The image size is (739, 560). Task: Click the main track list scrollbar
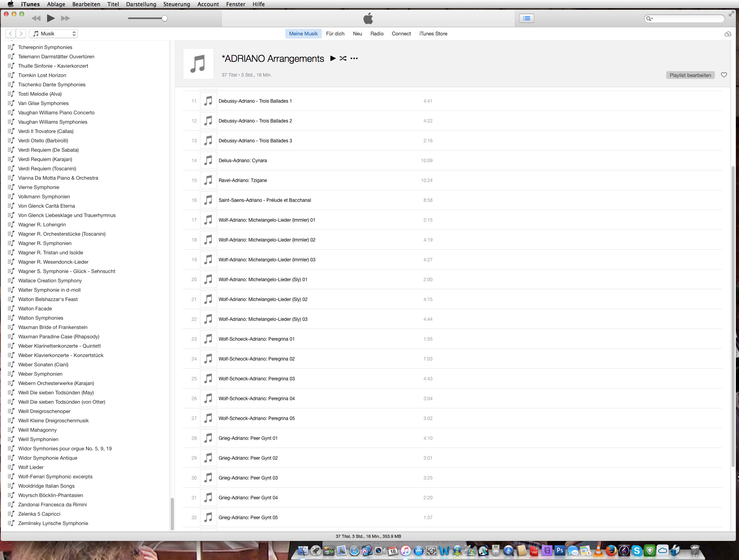click(x=733, y=316)
